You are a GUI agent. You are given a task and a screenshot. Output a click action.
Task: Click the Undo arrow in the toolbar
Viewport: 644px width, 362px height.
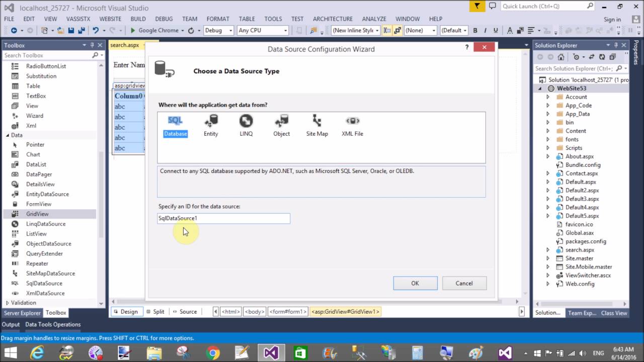pos(96,30)
